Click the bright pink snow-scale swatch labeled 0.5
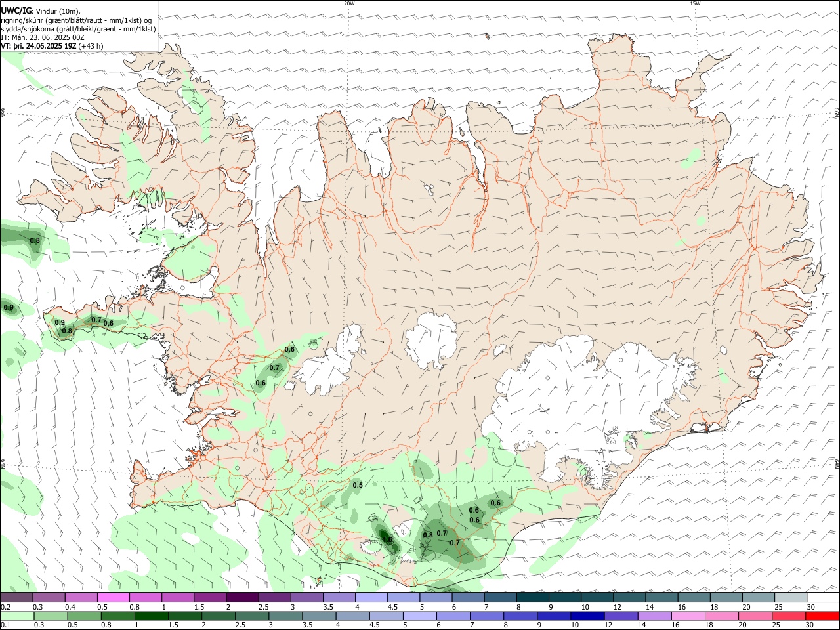The height and width of the screenshot is (630, 840). [114, 598]
